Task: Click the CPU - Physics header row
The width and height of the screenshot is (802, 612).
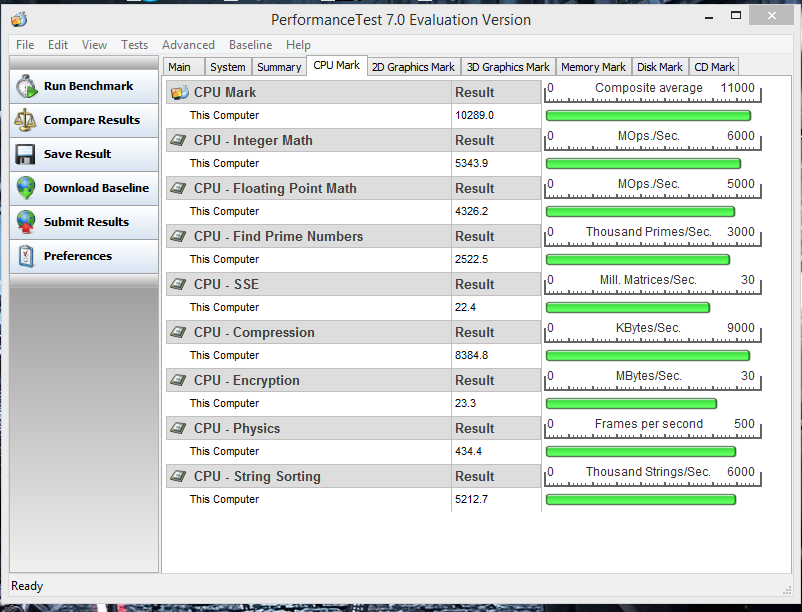Action: tap(353, 428)
